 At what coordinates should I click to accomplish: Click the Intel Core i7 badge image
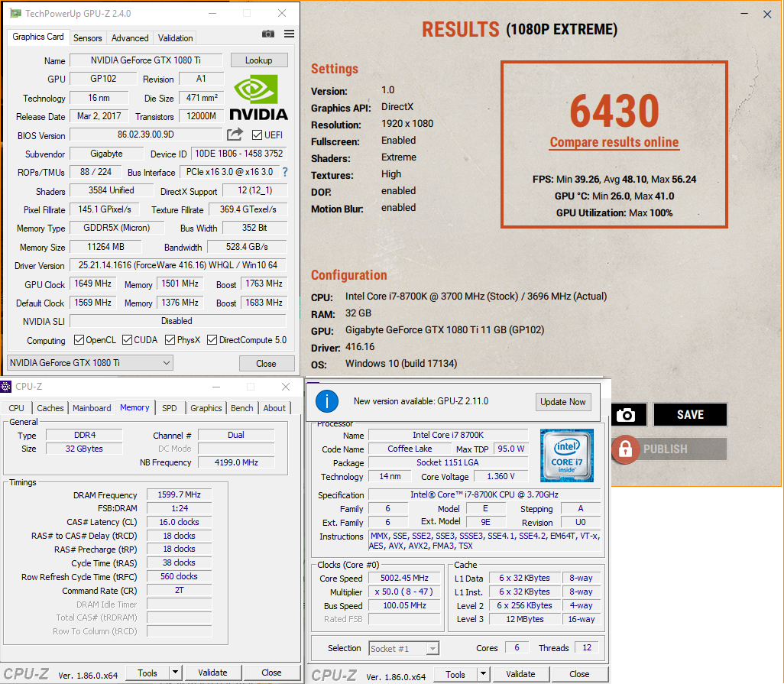(566, 455)
